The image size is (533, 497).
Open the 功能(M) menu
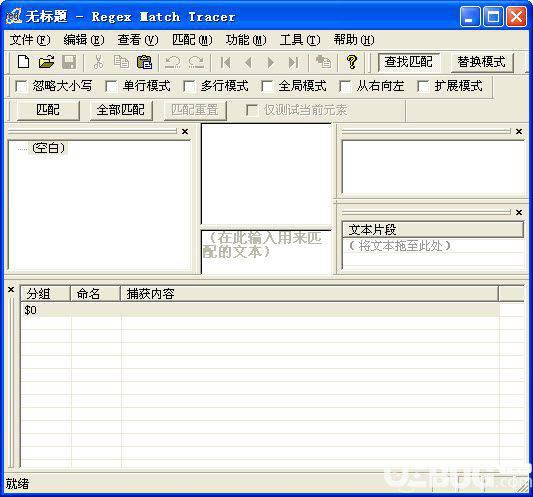pyautogui.click(x=246, y=40)
